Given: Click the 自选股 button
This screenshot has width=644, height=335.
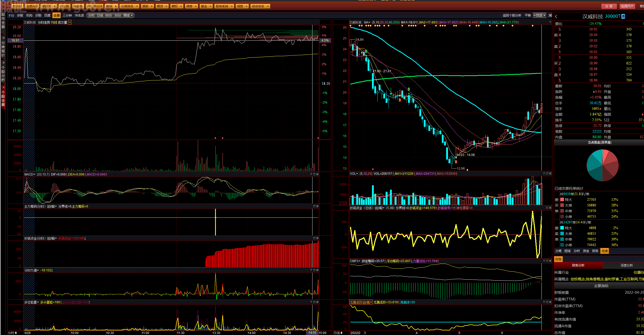Looking at the screenshot, I should click(17, 6).
